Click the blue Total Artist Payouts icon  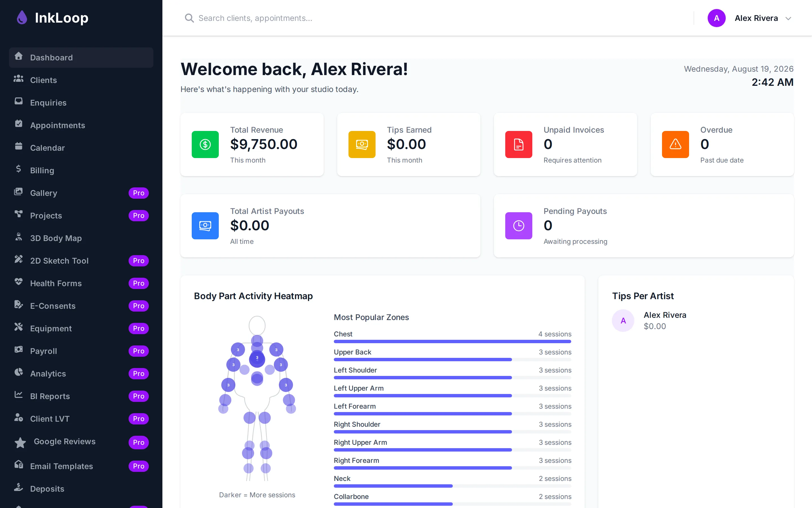(x=205, y=226)
